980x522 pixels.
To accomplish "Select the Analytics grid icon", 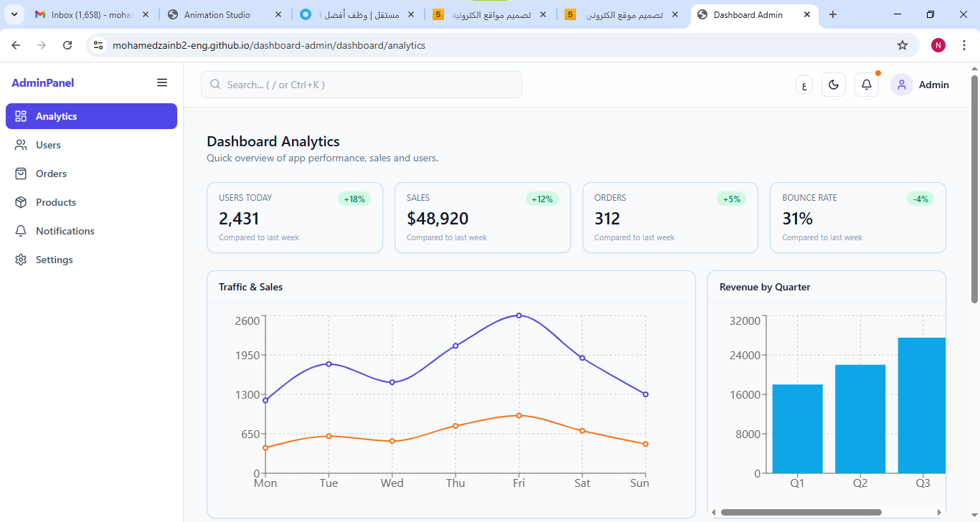I will 21,116.
